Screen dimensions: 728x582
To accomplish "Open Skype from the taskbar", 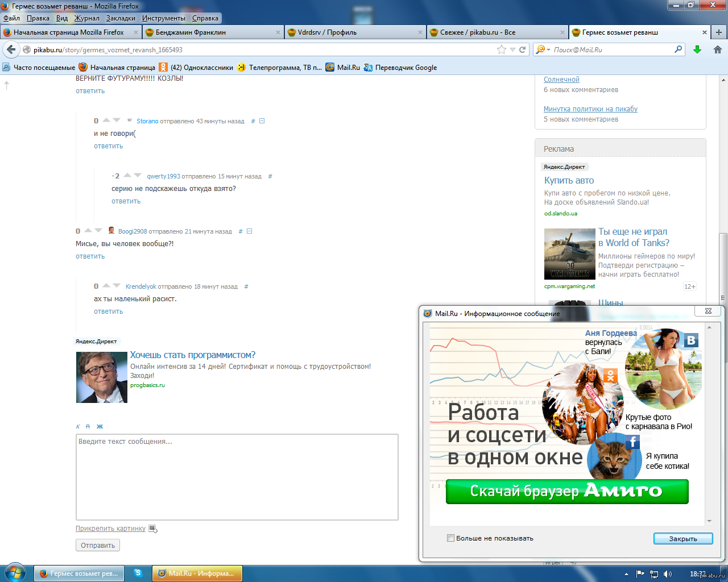I will (x=138, y=573).
